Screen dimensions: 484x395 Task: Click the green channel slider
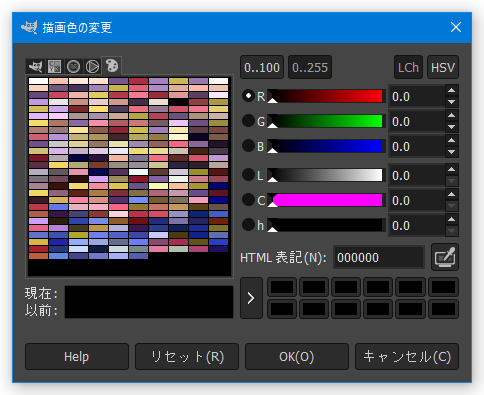[326, 121]
